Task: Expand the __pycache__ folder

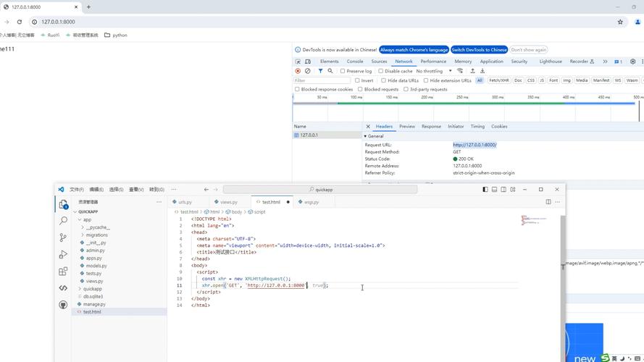Action: tap(98, 227)
